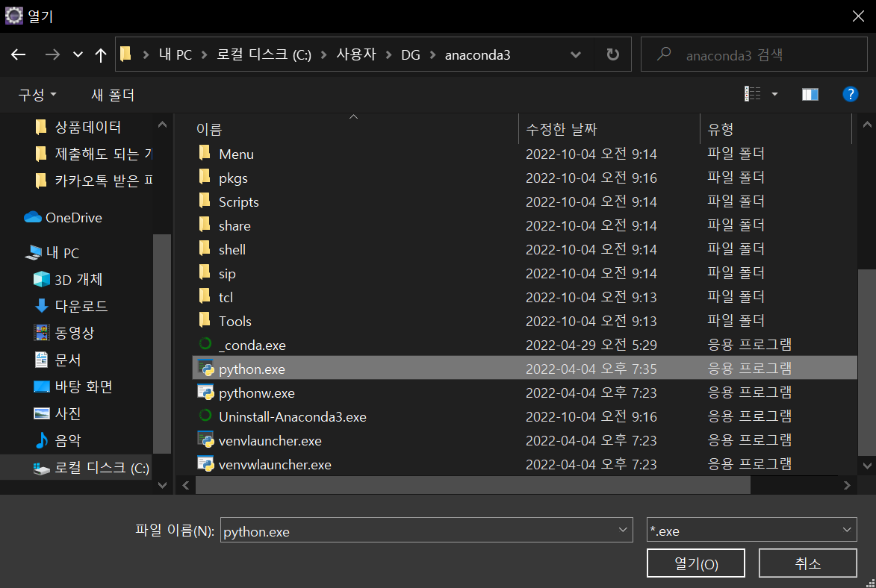Select 내 PC in the breadcrumb path
The image size is (876, 588).
point(175,54)
